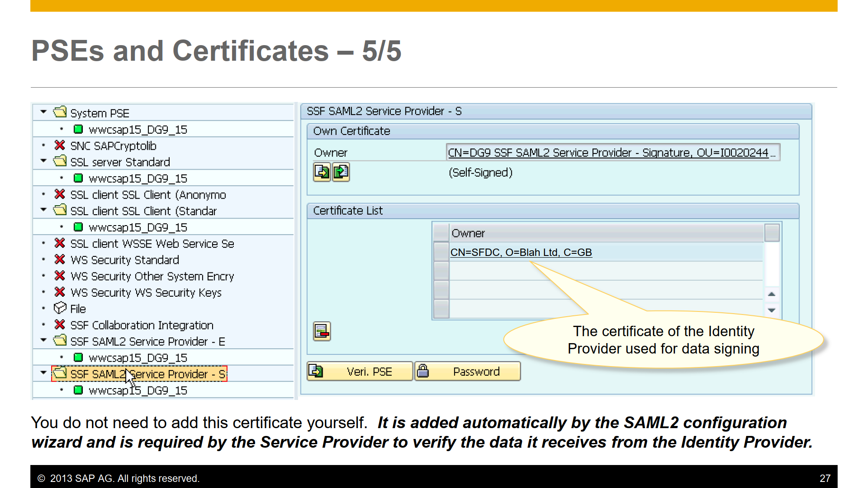Click red X beside WS Security Other System

pyautogui.click(x=60, y=275)
